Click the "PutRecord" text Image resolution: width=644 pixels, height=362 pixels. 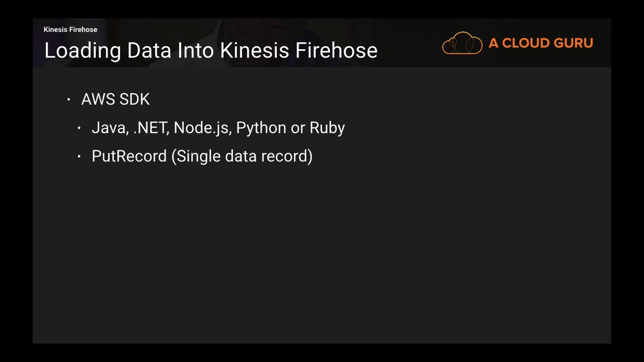[x=129, y=156]
